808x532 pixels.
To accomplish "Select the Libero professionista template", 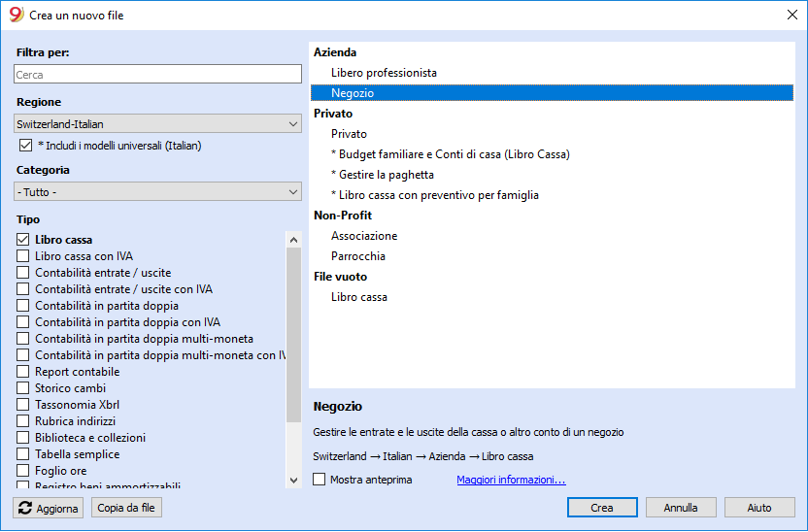I will [384, 73].
